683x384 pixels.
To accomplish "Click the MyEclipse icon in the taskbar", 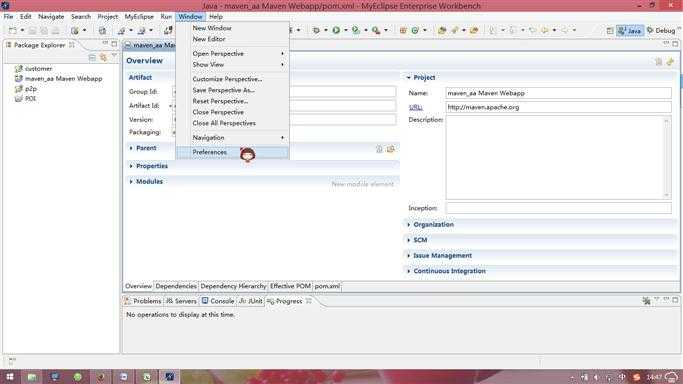I will [x=169, y=377].
